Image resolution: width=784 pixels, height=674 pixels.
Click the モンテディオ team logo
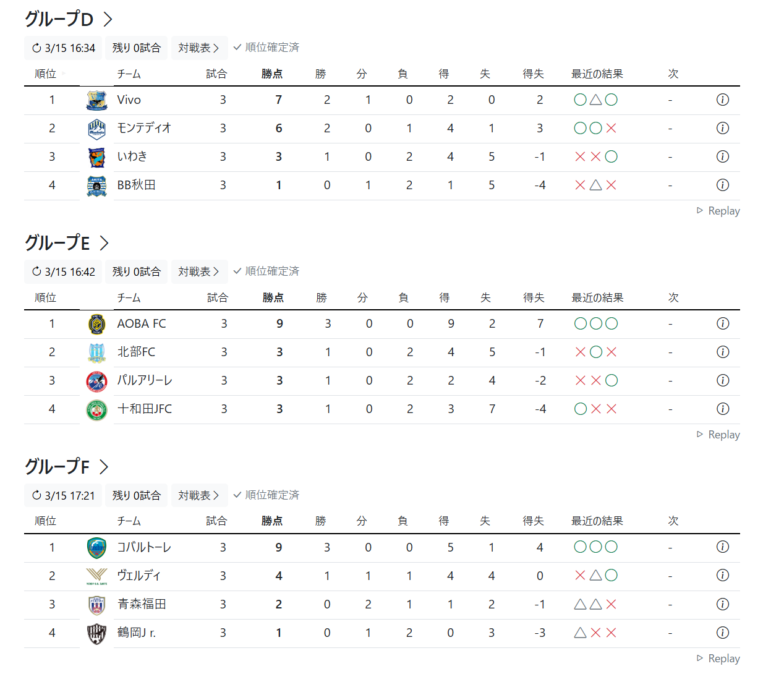[x=96, y=129]
